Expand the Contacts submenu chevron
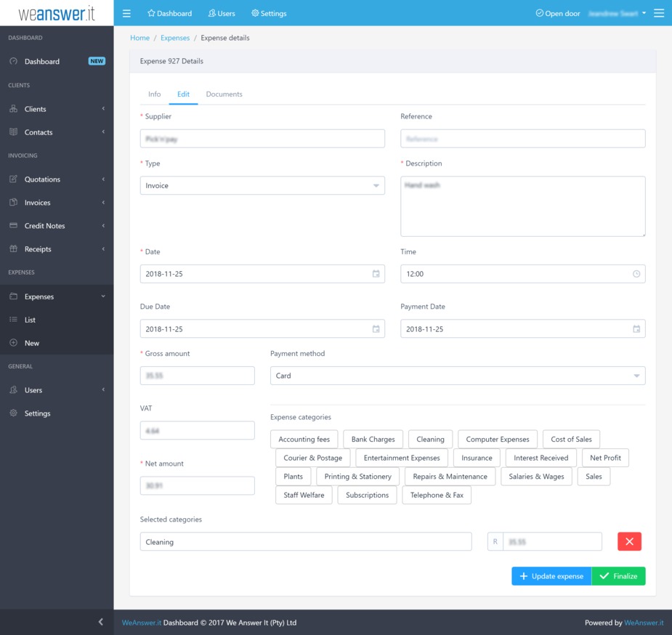Viewport: 672px width, 635px height. (103, 132)
